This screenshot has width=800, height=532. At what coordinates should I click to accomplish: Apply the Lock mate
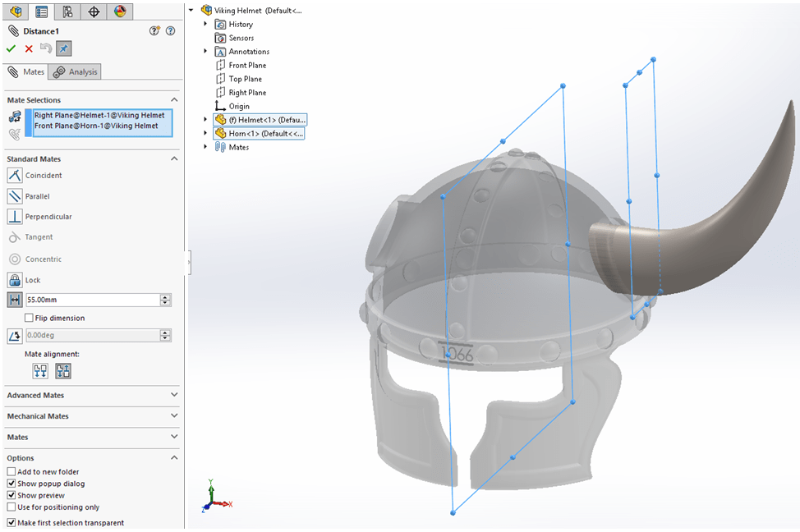point(15,280)
